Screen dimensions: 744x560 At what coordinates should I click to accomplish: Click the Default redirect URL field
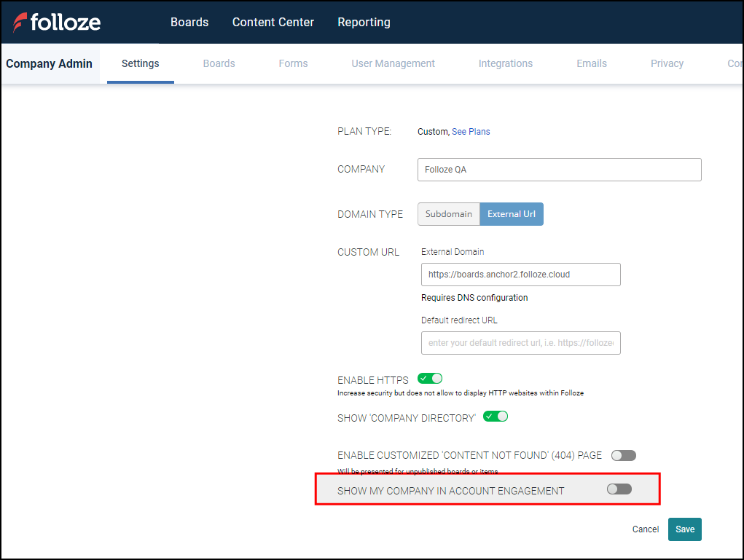tap(520, 343)
